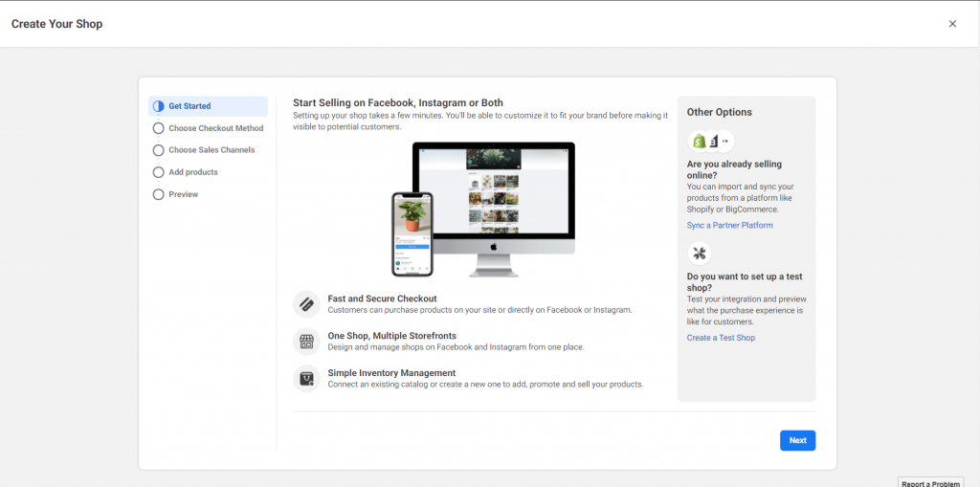Click the Preview step circle
980x487 pixels.
(158, 194)
